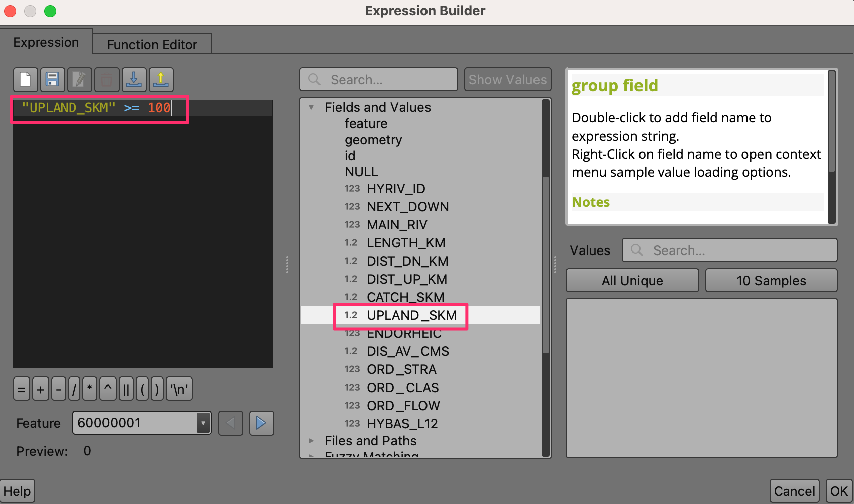Screen dimensions: 854x504
Task: Click the import user expressions icon
Action: 134,80
